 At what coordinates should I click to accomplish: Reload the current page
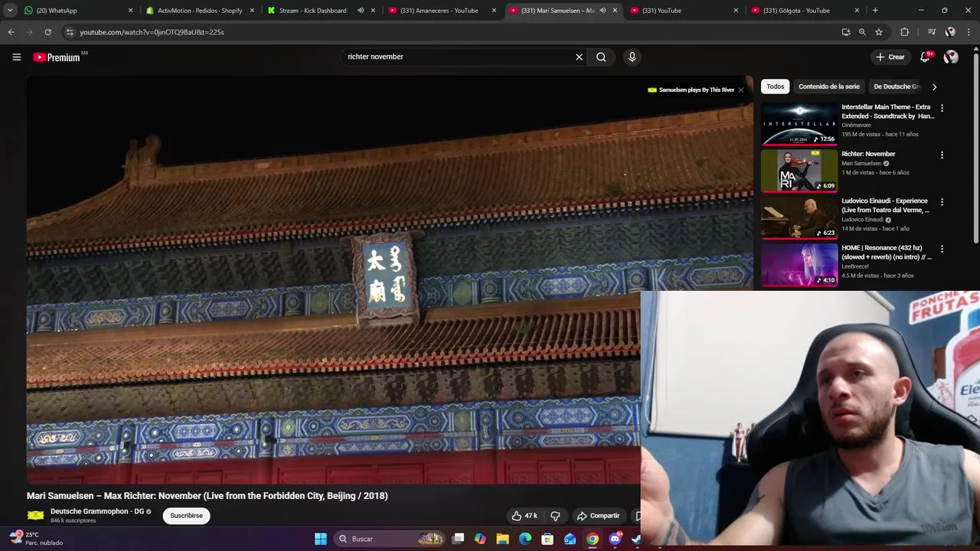(x=47, y=32)
